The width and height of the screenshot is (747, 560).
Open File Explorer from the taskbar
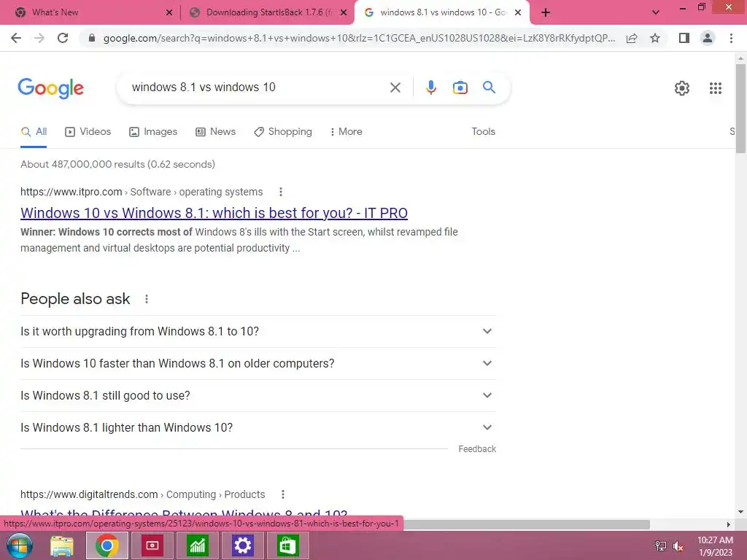[62, 545]
